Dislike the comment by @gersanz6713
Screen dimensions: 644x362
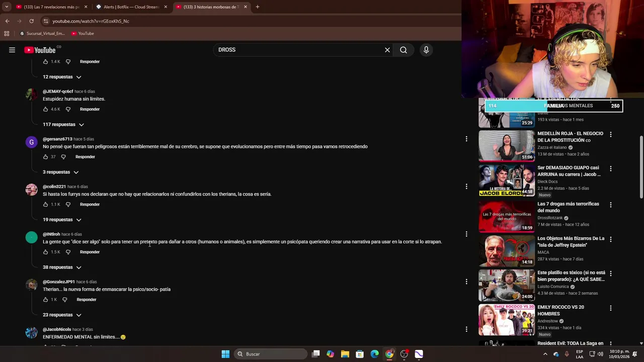tap(63, 157)
